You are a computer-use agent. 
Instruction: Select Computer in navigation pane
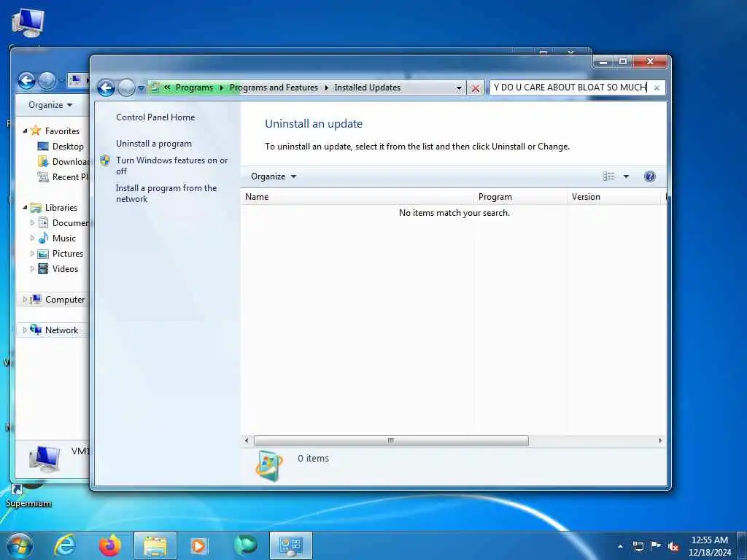[x=65, y=300]
